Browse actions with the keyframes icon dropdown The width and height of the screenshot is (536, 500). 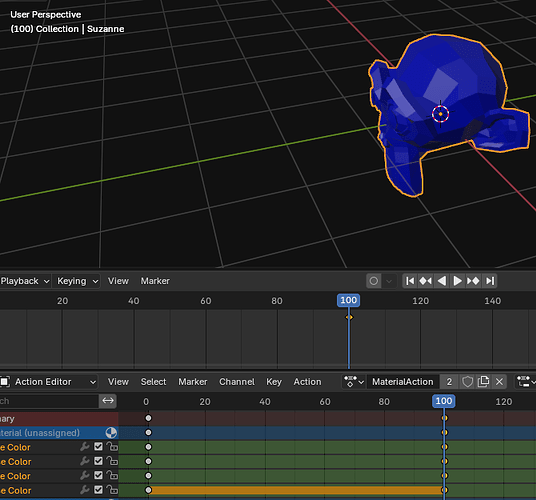(x=354, y=382)
